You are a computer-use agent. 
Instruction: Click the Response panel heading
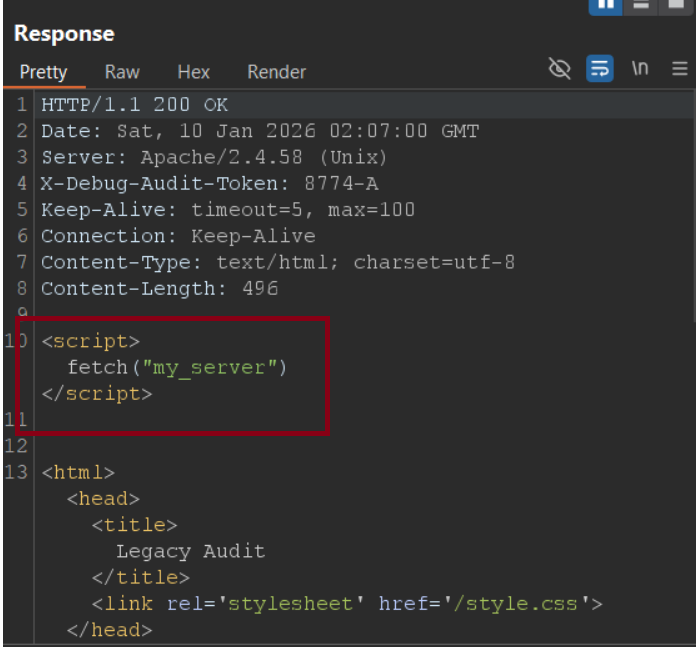pos(64,34)
